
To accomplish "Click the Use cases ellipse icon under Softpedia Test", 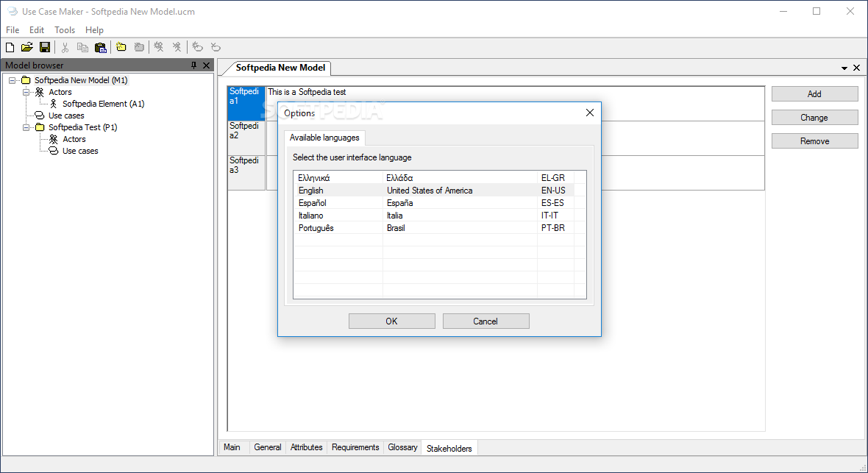I will (x=53, y=151).
